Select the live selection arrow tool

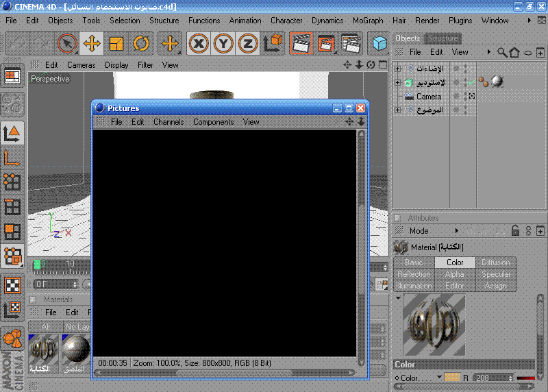pos(66,44)
